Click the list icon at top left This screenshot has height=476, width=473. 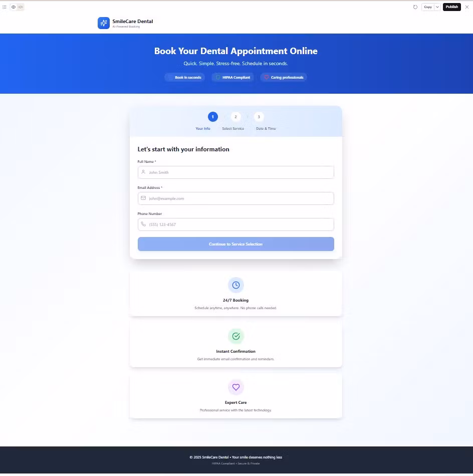point(5,7)
